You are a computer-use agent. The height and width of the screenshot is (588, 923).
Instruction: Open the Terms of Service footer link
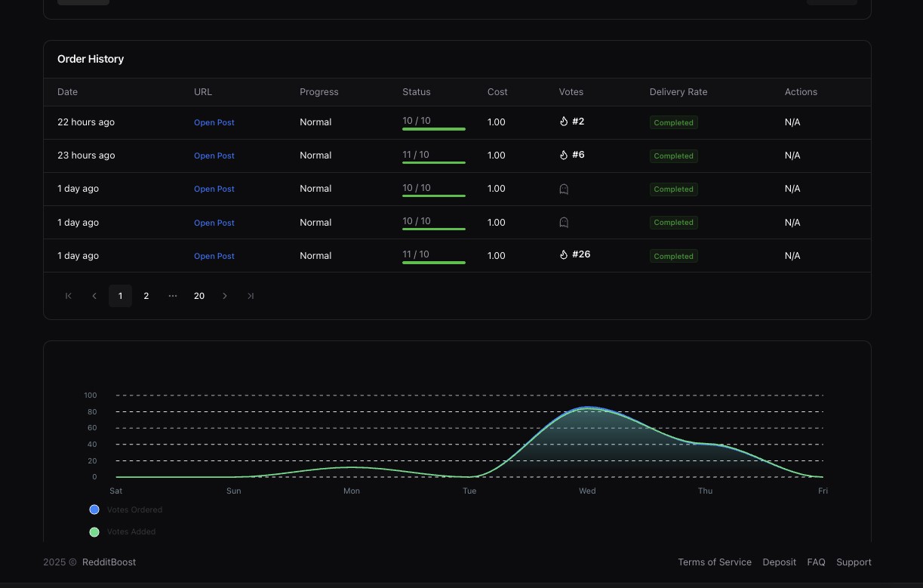[715, 562]
